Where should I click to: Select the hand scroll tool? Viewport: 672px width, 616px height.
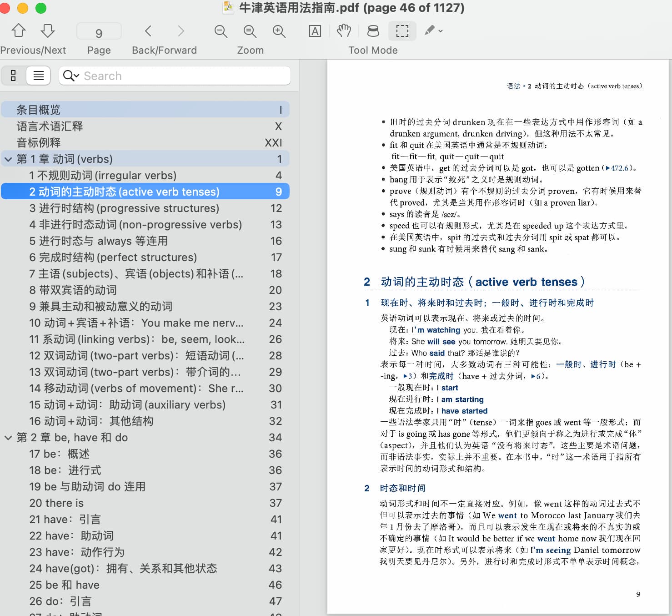(x=344, y=31)
